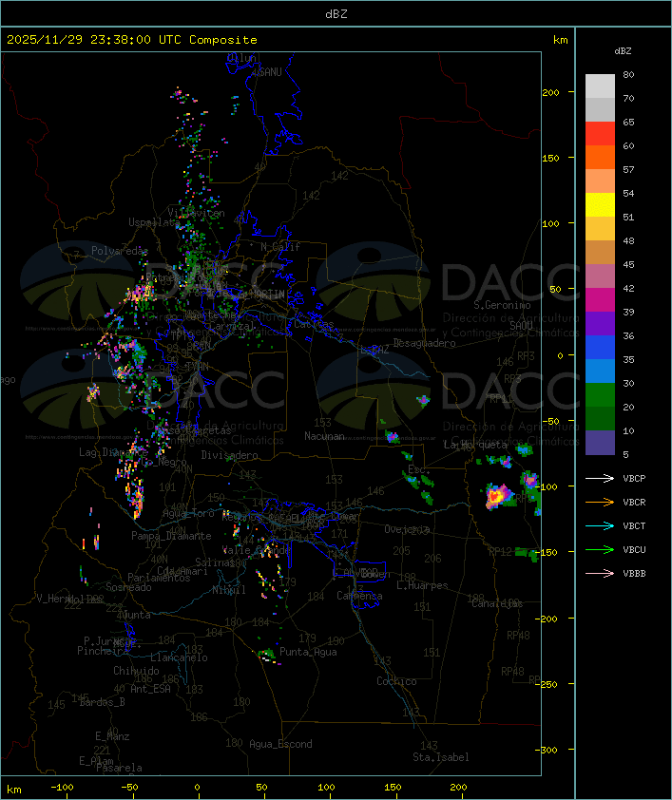This screenshot has width=672, height=800.
Task: Click the orange VBCR arrow icon
Action: 600,502
